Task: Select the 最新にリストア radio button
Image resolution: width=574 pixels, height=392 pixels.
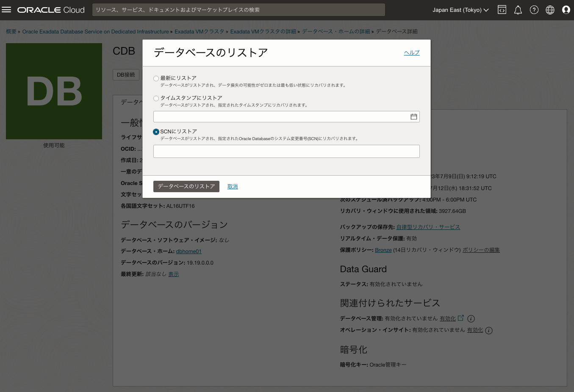Action: pyautogui.click(x=156, y=78)
